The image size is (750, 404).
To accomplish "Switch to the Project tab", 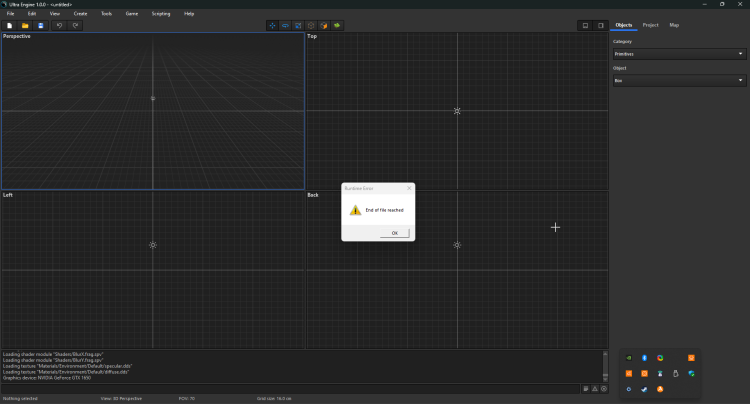I will tap(650, 25).
